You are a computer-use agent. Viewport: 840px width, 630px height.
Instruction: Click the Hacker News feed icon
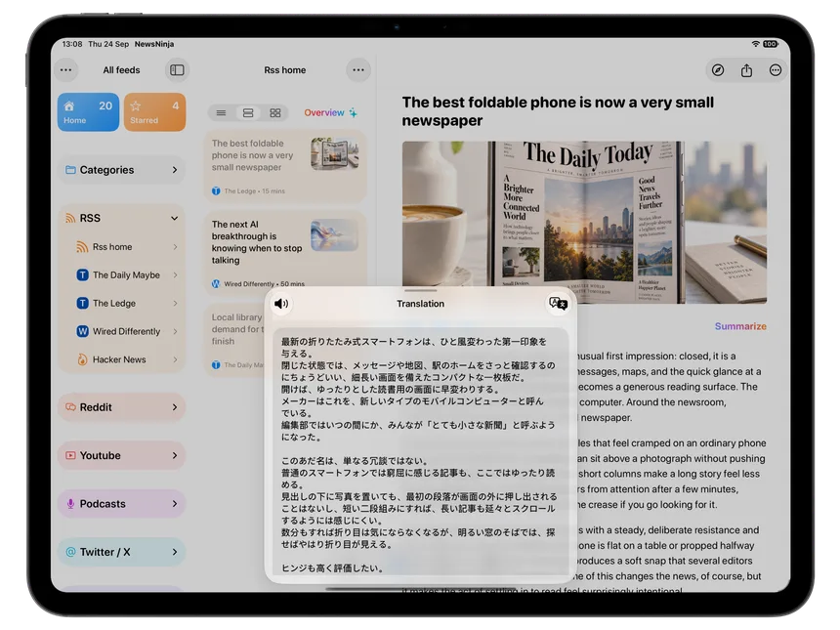click(82, 359)
